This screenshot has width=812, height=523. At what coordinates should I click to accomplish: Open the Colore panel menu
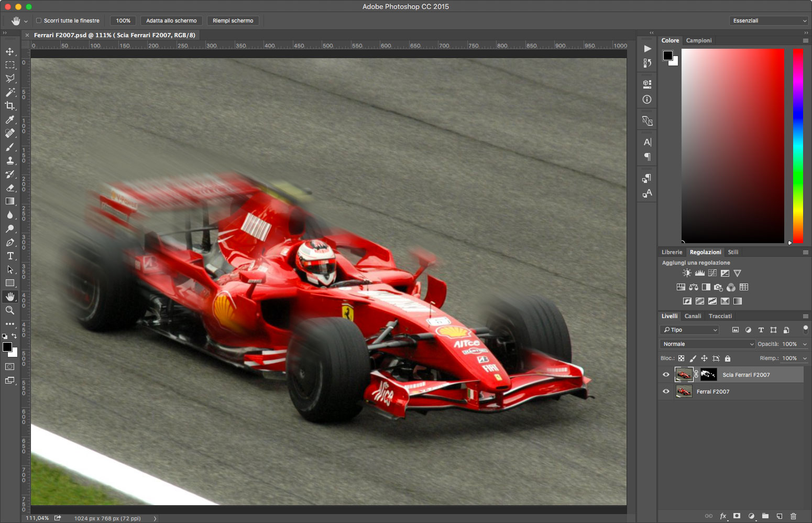pyautogui.click(x=806, y=40)
